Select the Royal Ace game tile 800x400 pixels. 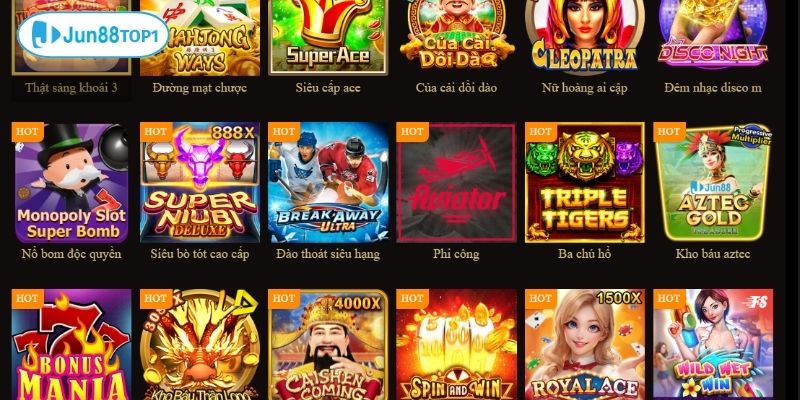[585, 344]
